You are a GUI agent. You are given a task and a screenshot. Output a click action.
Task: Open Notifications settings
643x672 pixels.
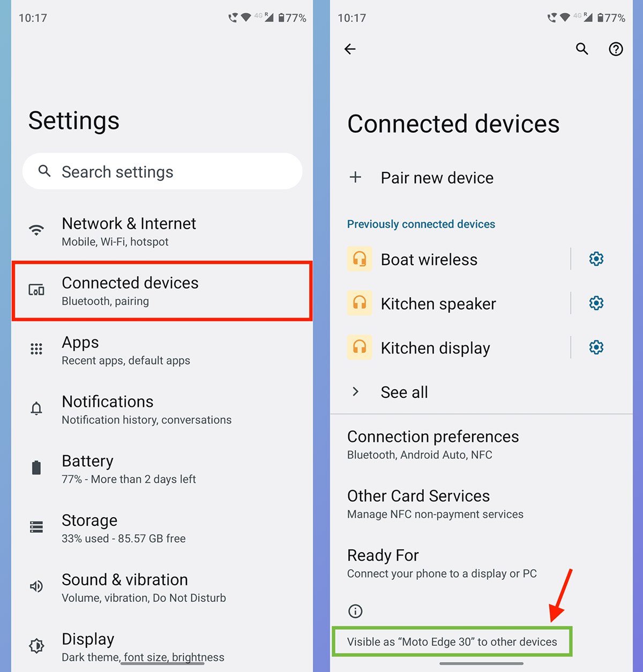click(162, 410)
